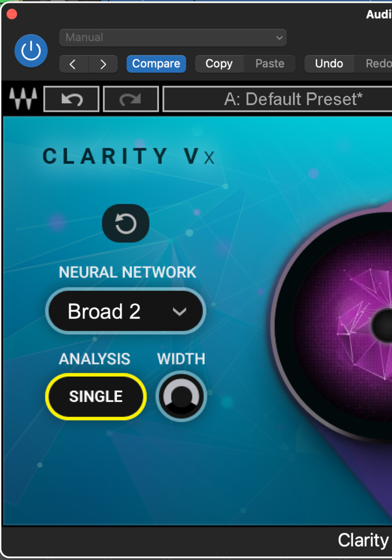This screenshot has width=392, height=560.
Task: Click the Copy button
Action: tap(219, 64)
